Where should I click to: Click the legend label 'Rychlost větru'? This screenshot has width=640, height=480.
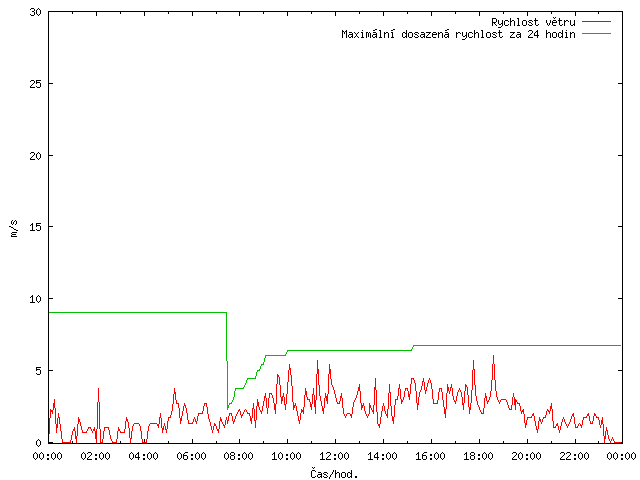click(533, 22)
